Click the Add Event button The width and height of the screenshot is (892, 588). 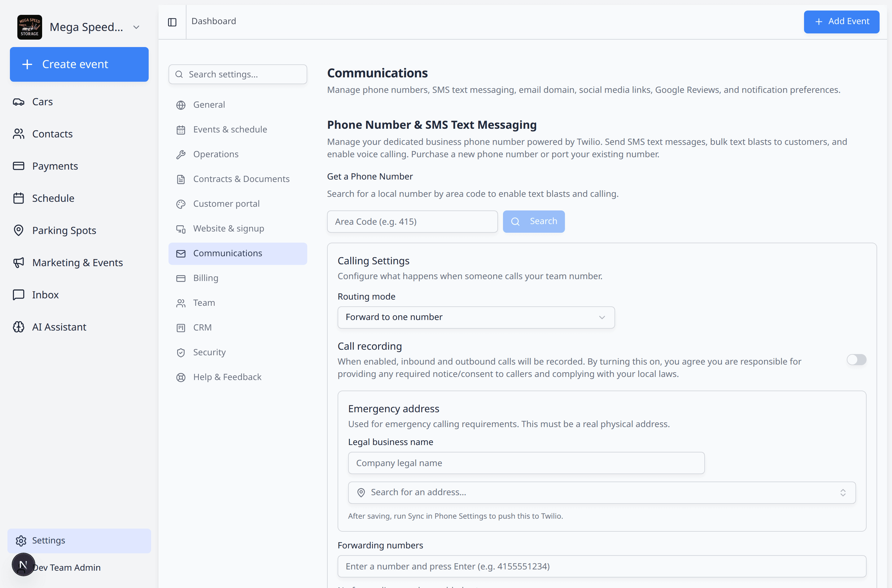[841, 21]
